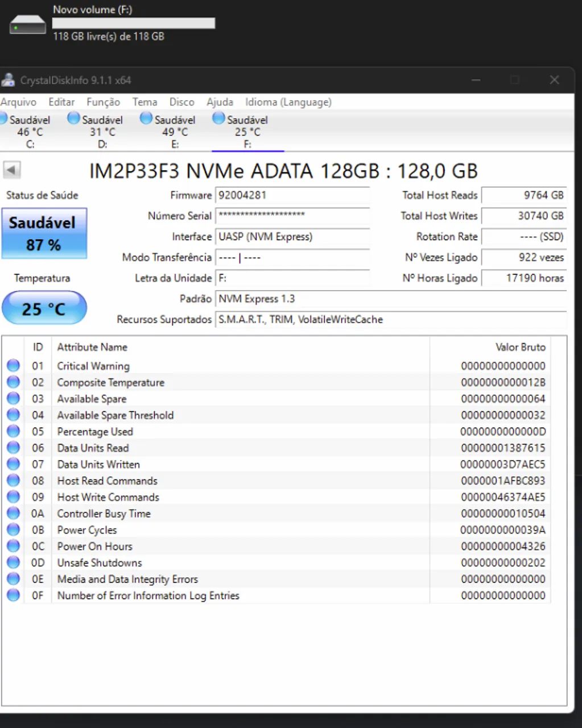Image resolution: width=582 pixels, height=728 pixels.
Task: Click the status icon for Host Write Commands
Action: pos(13,497)
